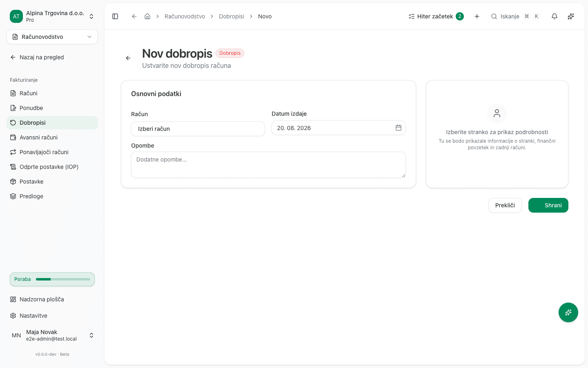Click the v0.0.0-dev Beta version text
This screenshot has height=368, width=588.
(52, 355)
